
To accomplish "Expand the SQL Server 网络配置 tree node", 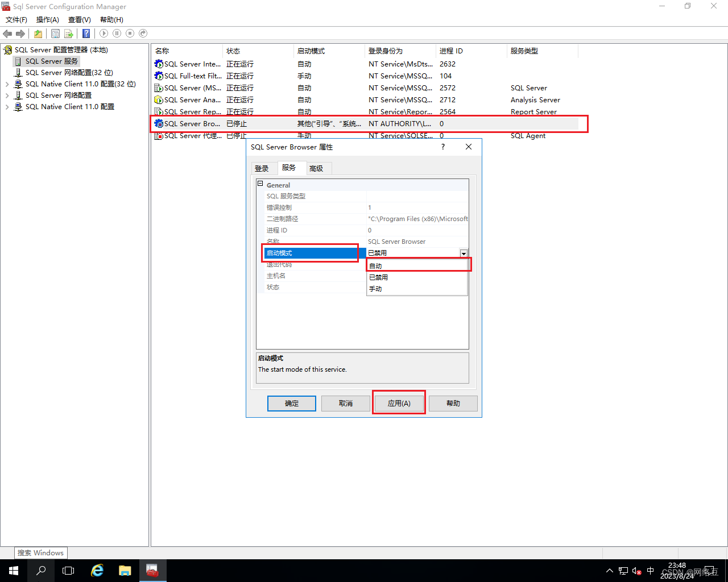I will (x=7, y=95).
